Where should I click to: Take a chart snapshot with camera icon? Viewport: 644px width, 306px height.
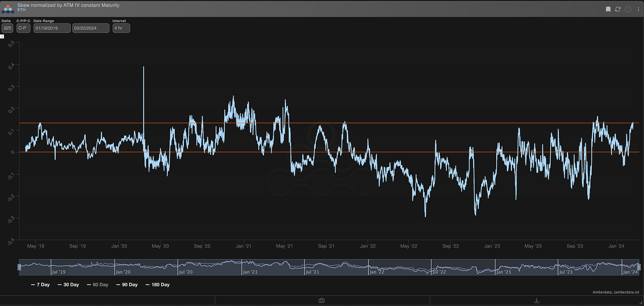[322, 301]
